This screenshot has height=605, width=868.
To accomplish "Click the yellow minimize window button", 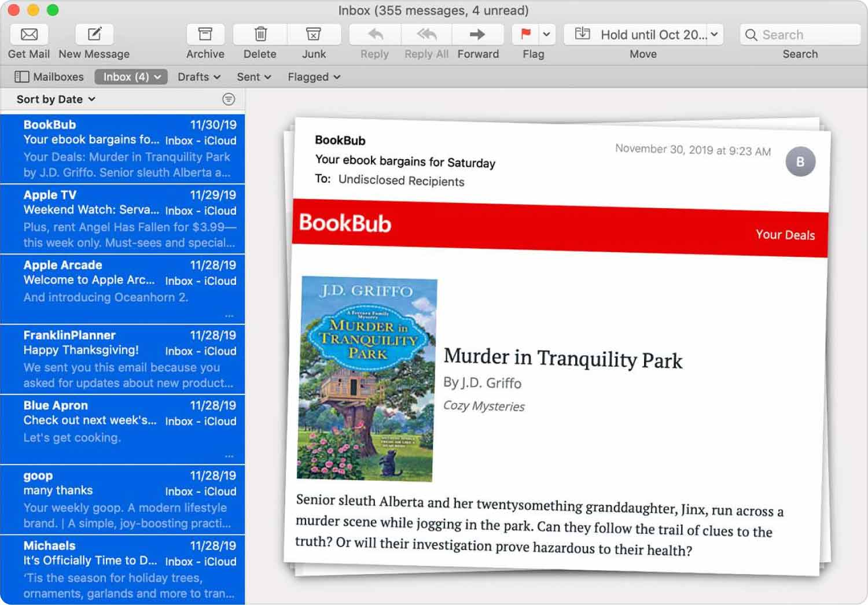I will (33, 10).
